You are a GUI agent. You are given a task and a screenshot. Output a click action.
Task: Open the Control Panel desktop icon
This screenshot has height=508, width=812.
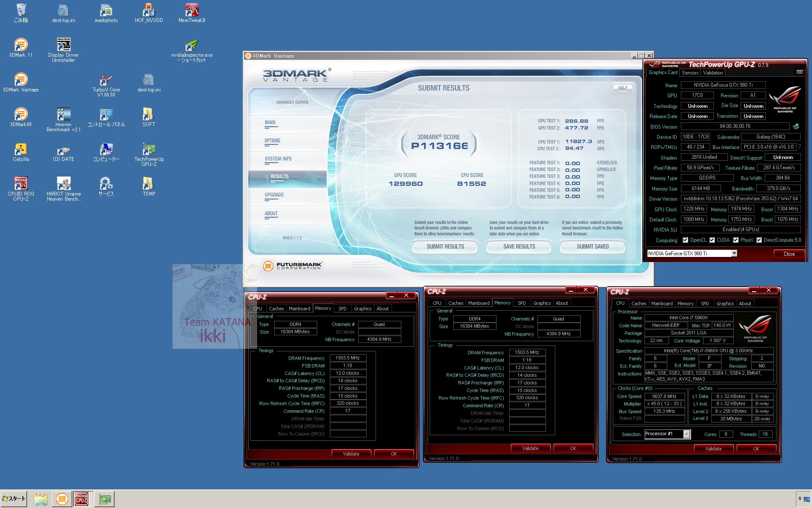(106, 117)
